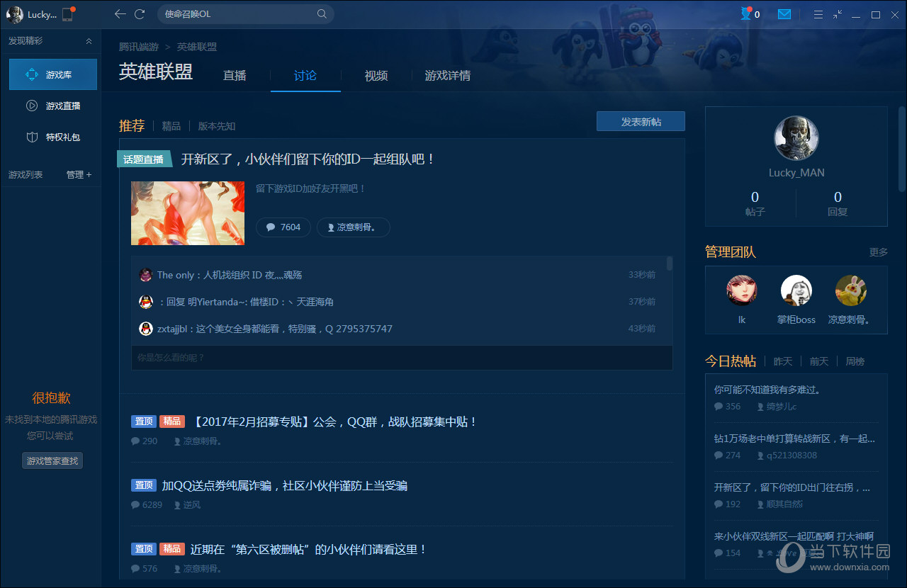Click the search magnifier icon
The height and width of the screenshot is (588, 907).
click(322, 14)
